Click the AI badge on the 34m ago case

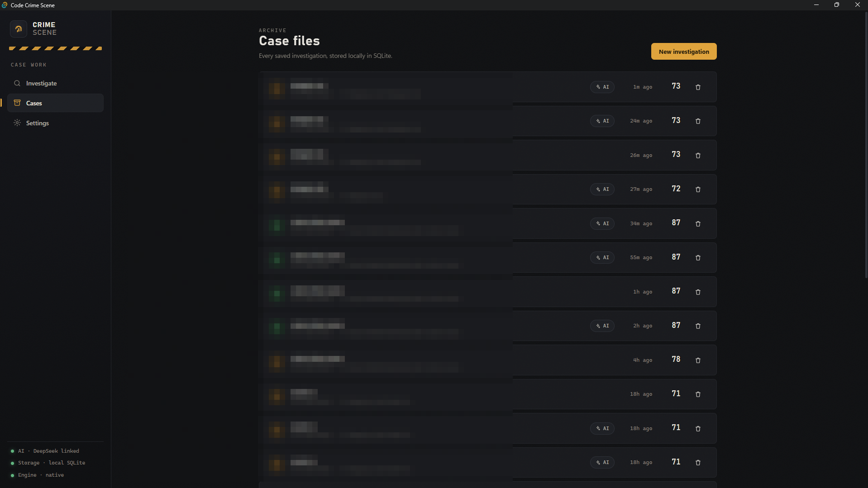(x=602, y=223)
